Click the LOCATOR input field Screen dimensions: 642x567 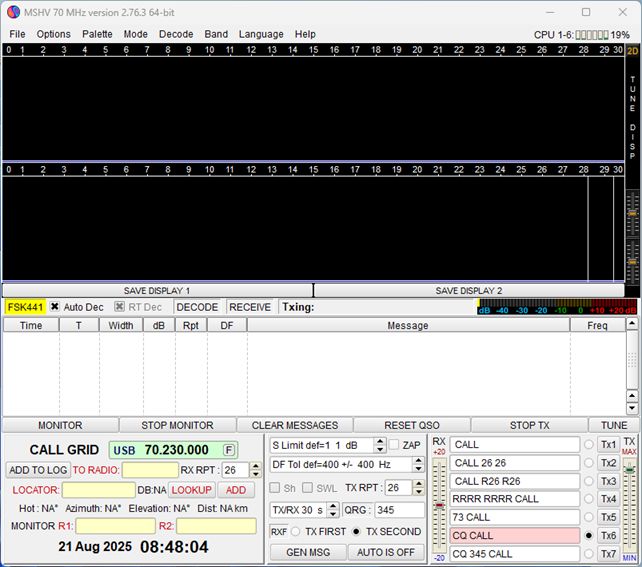tap(98, 490)
